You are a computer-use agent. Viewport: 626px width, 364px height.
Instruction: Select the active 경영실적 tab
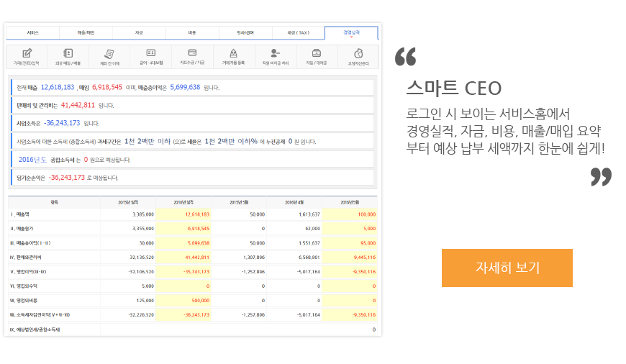point(351,32)
